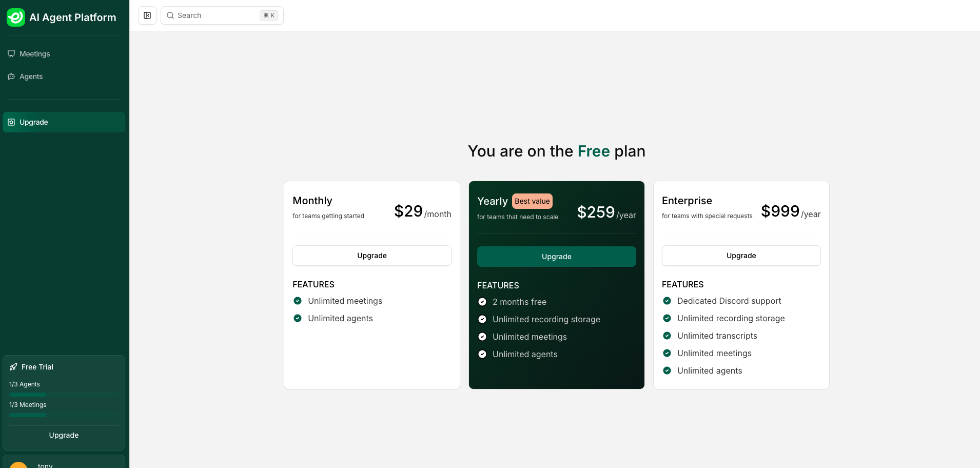The width and height of the screenshot is (980, 468).
Task: Click check icon beside Yearly Unlimited meetings
Action: 482,337
